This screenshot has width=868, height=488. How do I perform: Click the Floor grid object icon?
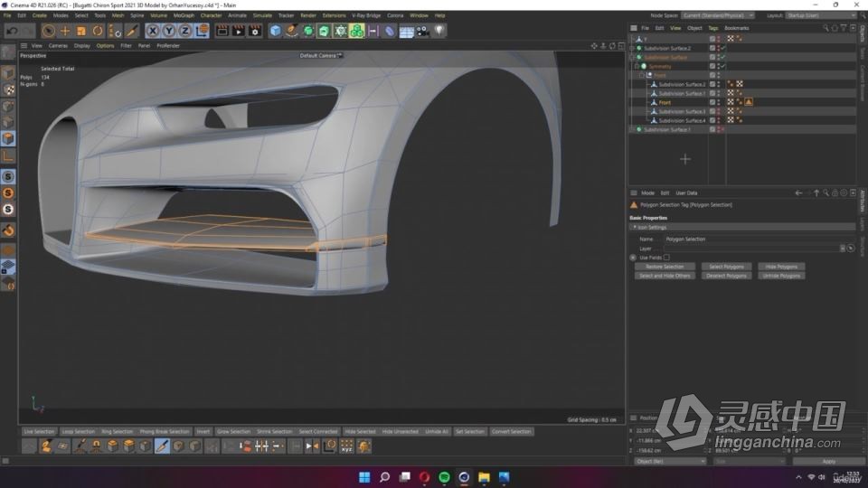(x=406, y=31)
